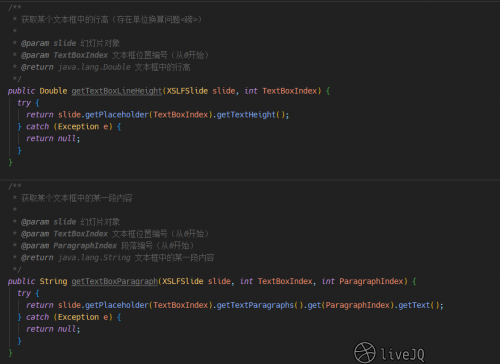This screenshot has width=500, height=364.
Task: Click the @param ParagraphIndex comment tag
Action: (69, 246)
